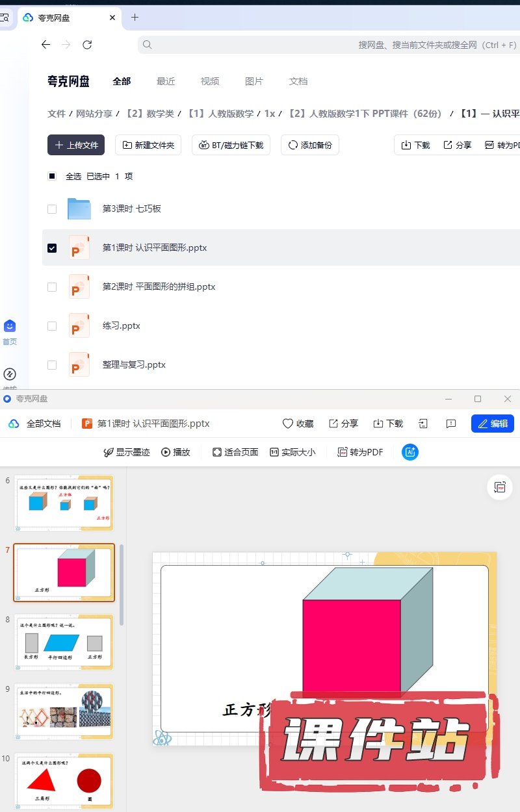Toggle the 全选 select-all checkbox
The image size is (520, 812).
click(x=52, y=176)
